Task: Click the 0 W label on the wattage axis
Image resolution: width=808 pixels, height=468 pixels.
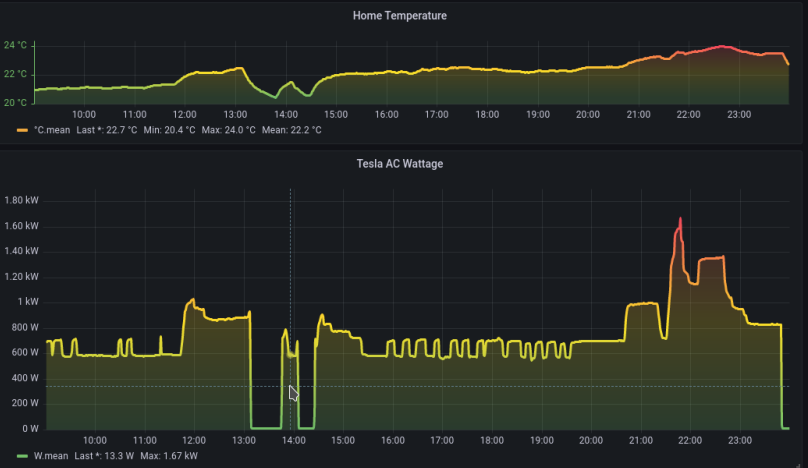Action: (30, 429)
